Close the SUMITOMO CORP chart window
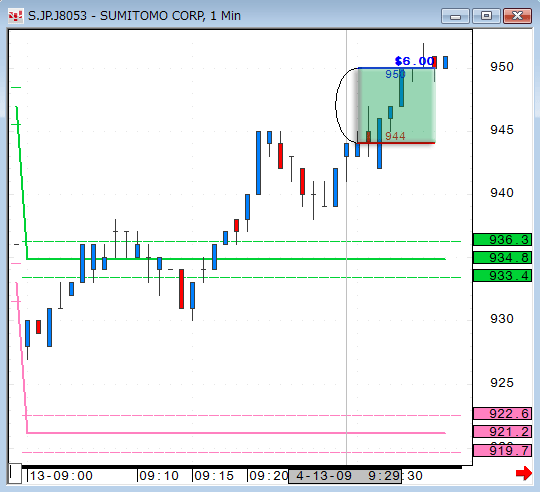 click(x=517, y=16)
